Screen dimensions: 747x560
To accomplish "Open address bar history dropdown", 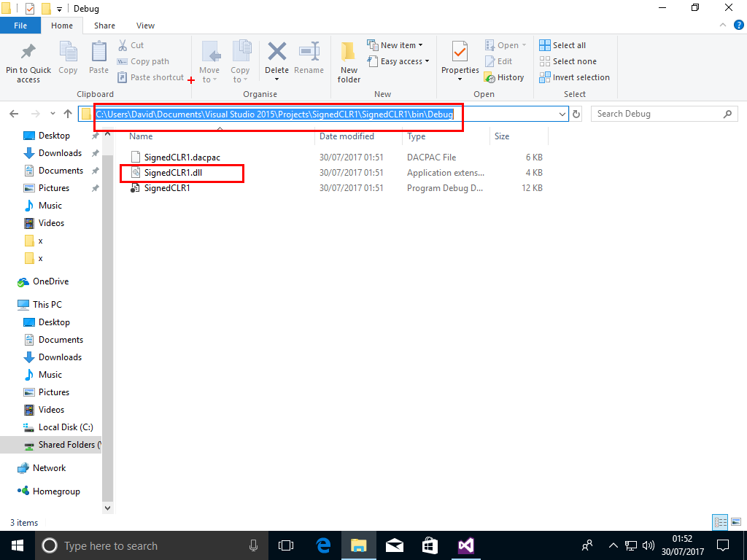I will tap(562, 114).
